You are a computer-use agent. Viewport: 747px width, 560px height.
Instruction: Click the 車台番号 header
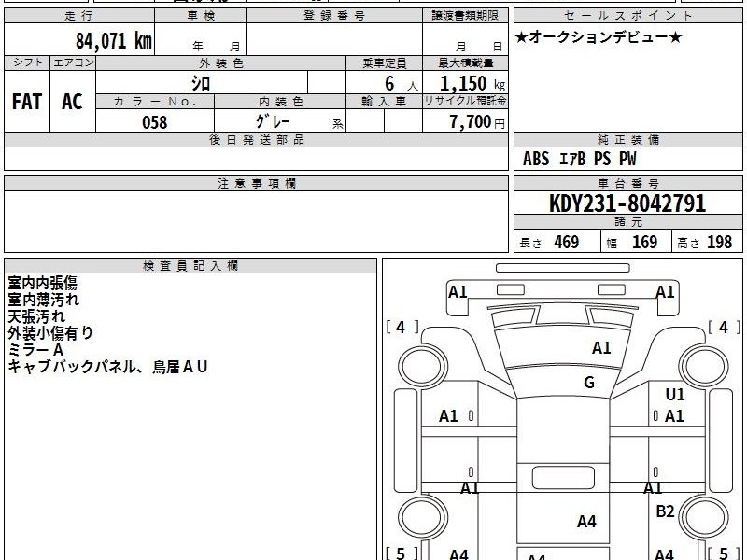pos(627,183)
